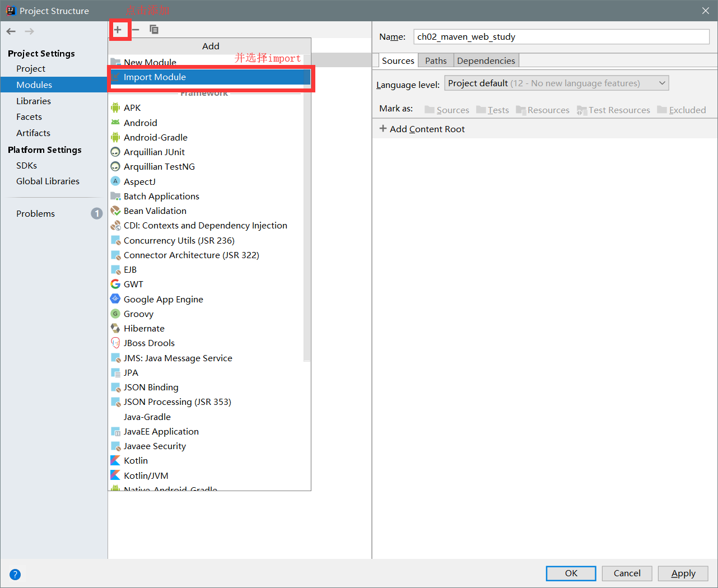Select the Android framework option
This screenshot has width=718, height=588.
pos(141,123)
